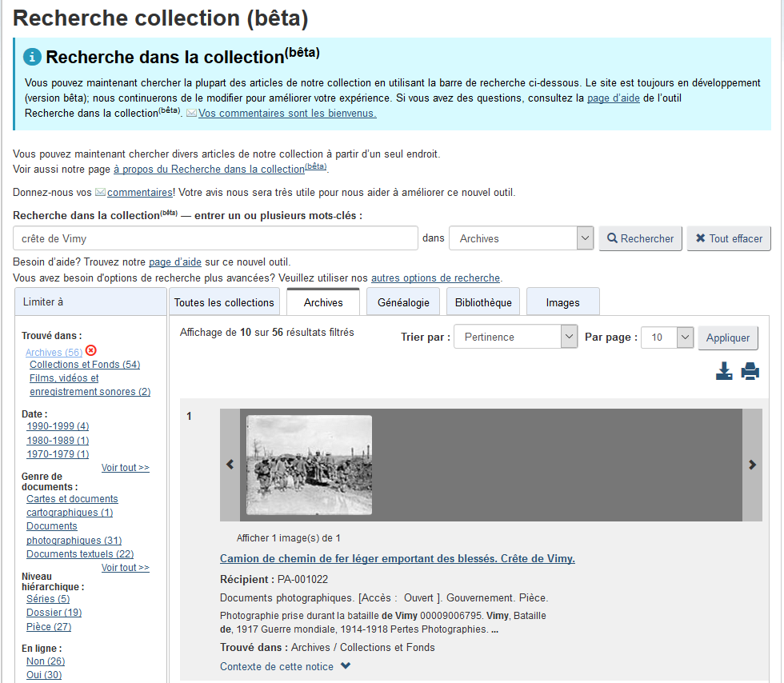Click the search keyword input field
The height and width of the screenshot is (683, 784).
(x=215, y=238)
